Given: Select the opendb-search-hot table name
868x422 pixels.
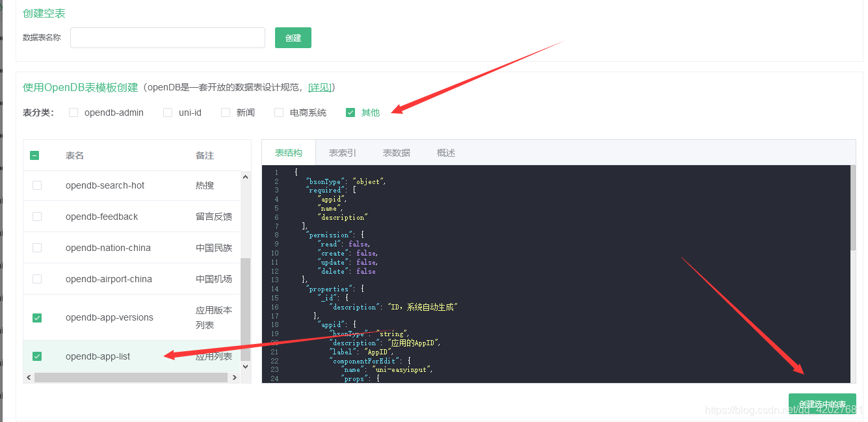Looking at the screenshot, I should (x=105, y=185).
